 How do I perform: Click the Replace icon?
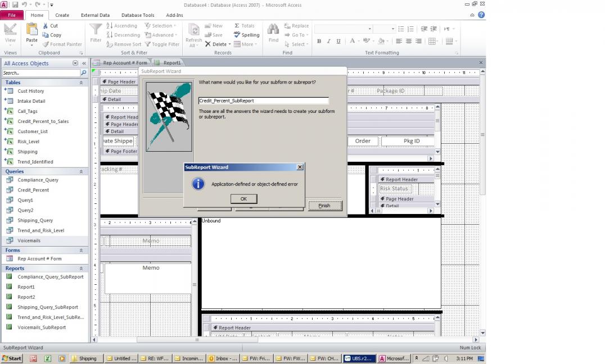(x=287, y=26)
